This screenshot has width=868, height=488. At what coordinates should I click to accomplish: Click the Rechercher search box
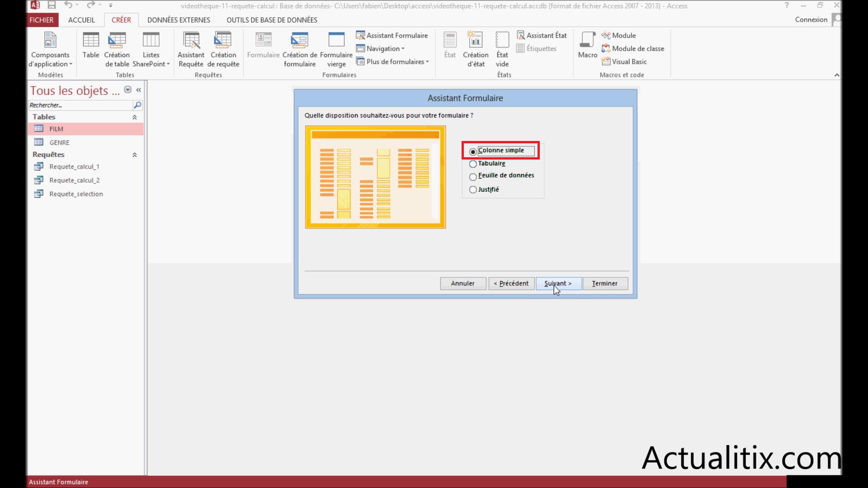click(80, 105)
